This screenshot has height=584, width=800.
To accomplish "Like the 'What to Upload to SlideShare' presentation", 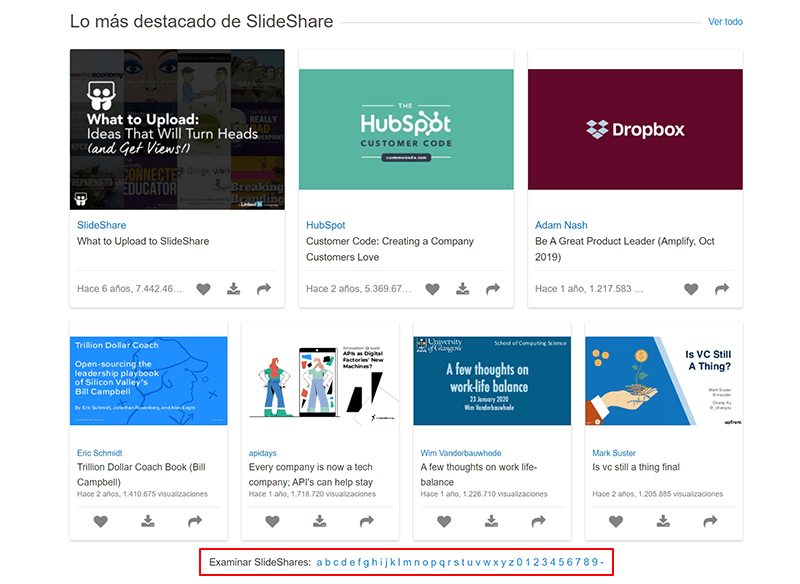I will point(203,289).
